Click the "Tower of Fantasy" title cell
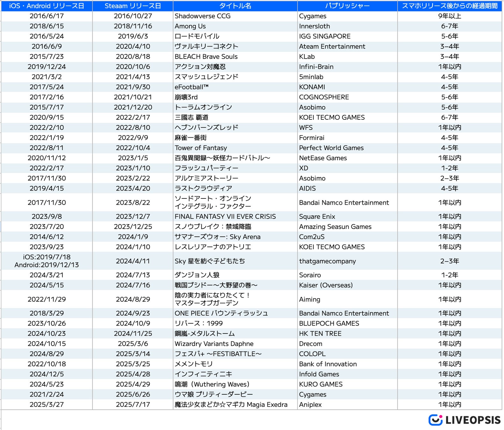 tap(235, 148)
